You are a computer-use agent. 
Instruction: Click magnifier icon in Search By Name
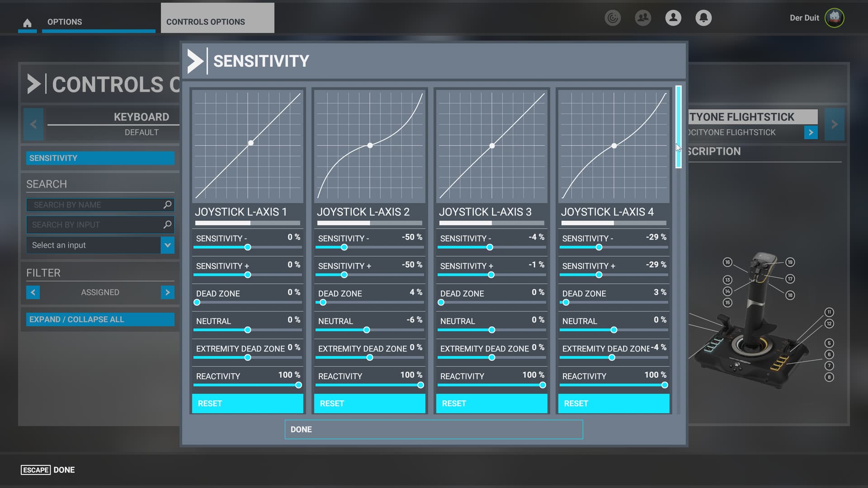(167, 205)
